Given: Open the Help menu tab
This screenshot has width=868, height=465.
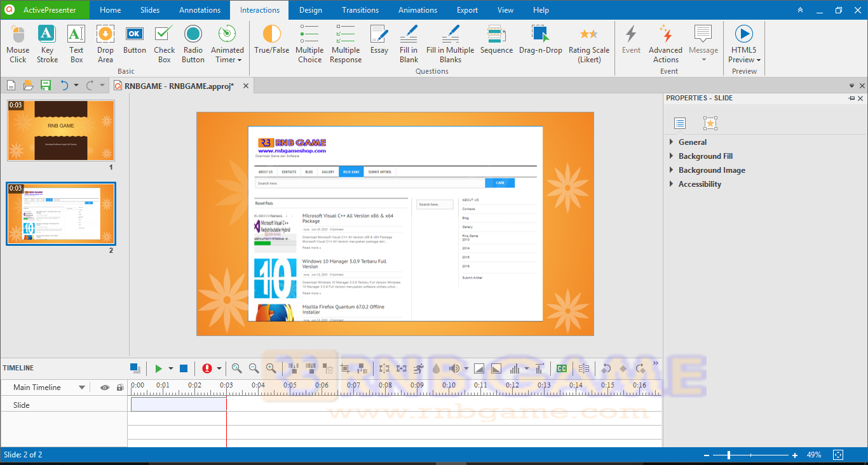Looking at the screenshot, I should pos(541,10).
